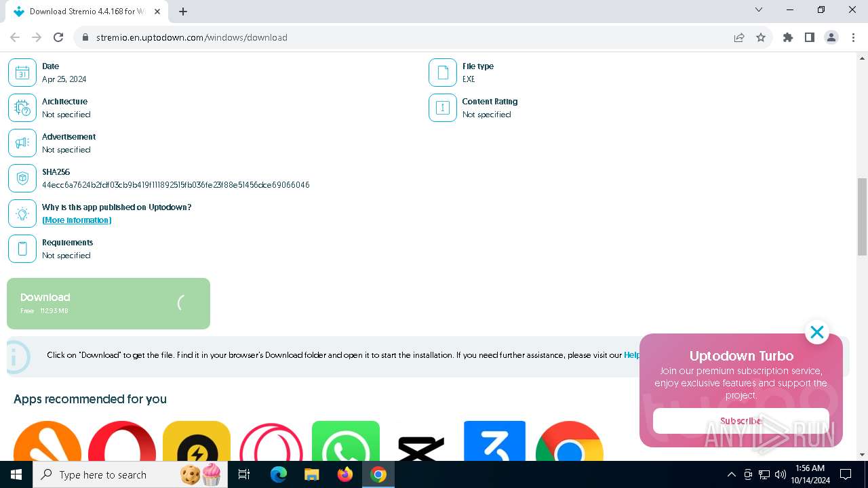Click the File type document icon
This screenshot has height=488, width=868.
click(x=443, y=73)
